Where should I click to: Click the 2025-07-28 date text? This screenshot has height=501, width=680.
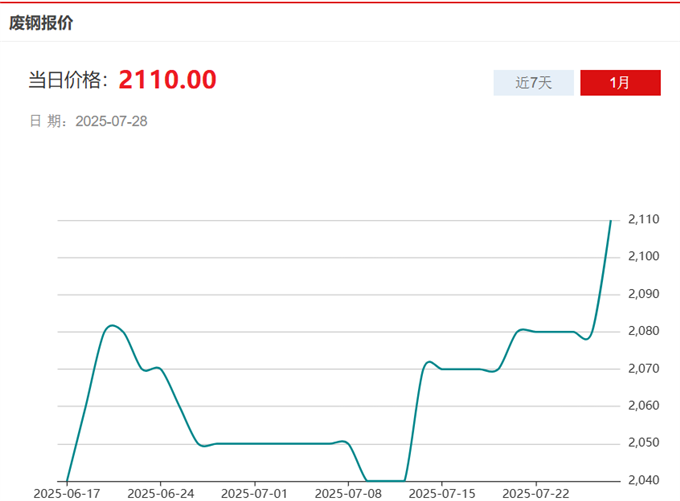112,121
